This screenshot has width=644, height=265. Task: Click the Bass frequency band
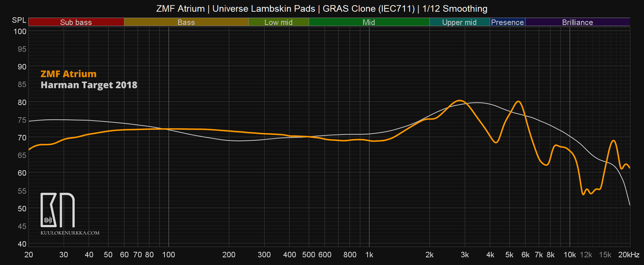186,23
